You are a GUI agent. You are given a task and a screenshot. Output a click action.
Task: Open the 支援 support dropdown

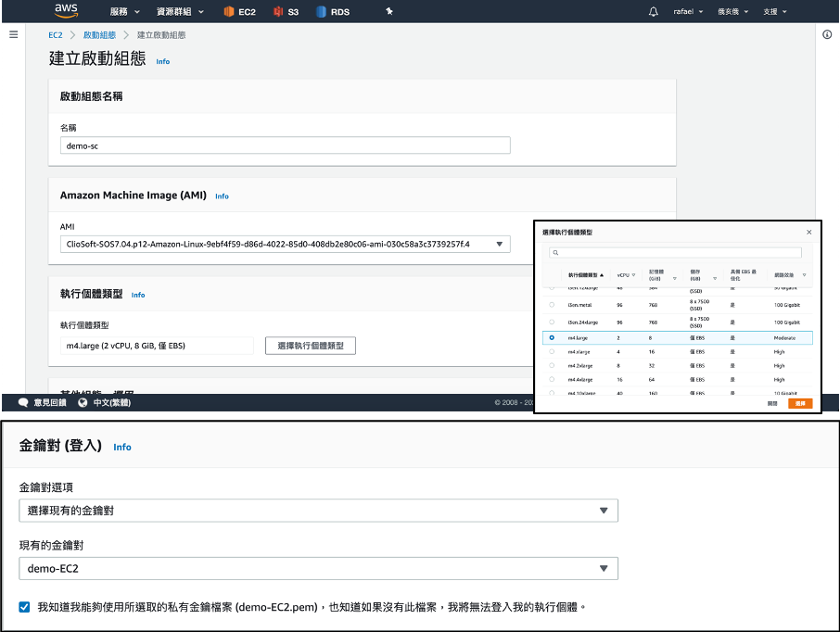click(x=775, y=11)
